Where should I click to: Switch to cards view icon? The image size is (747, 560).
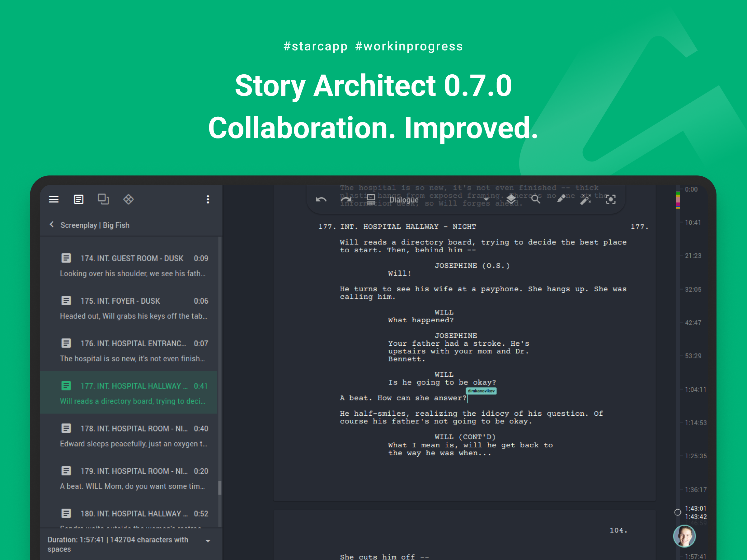coord(103,199)
